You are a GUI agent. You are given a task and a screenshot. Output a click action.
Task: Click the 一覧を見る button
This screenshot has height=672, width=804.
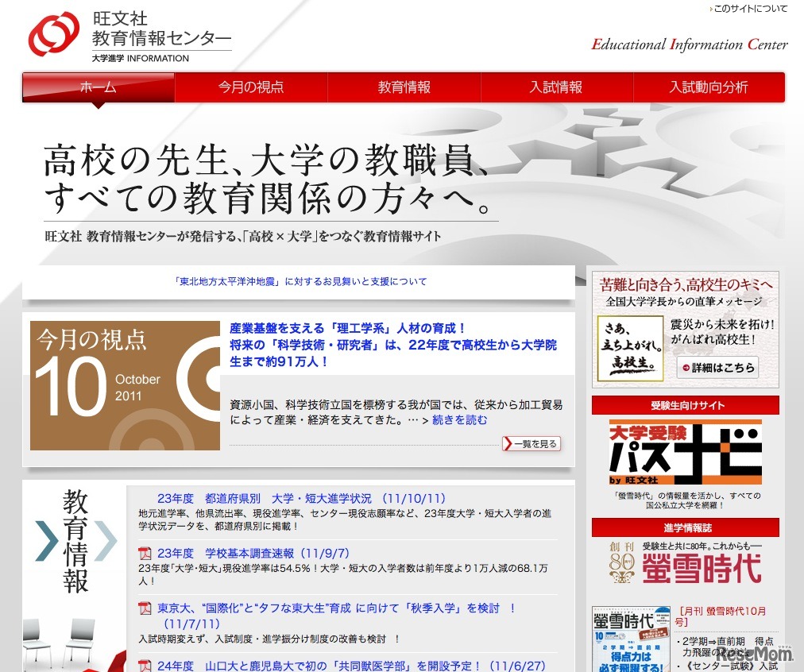pyautogui.click(x=531, y=444)
